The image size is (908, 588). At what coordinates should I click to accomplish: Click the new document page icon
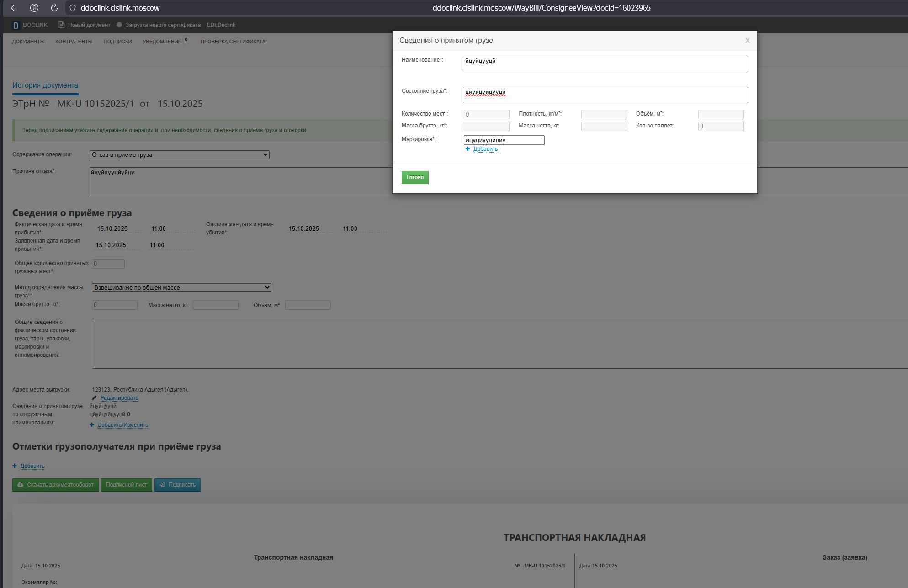(61, 25)
